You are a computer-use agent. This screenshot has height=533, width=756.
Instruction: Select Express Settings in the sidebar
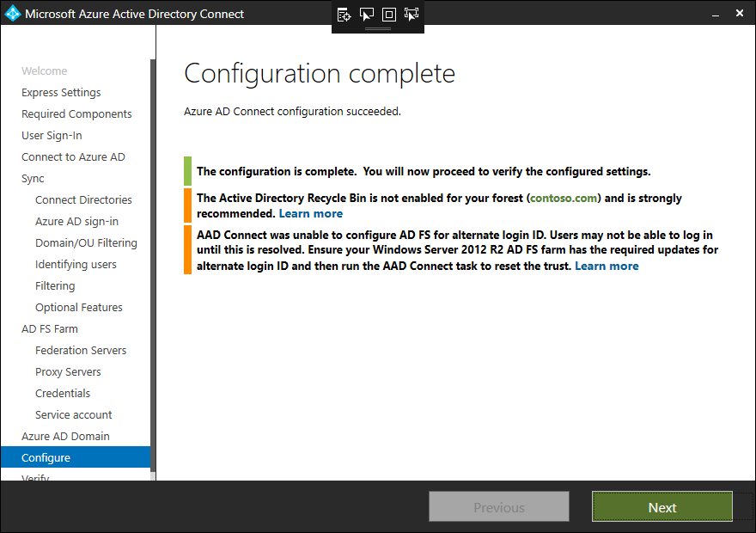click(x=61, y=92)
